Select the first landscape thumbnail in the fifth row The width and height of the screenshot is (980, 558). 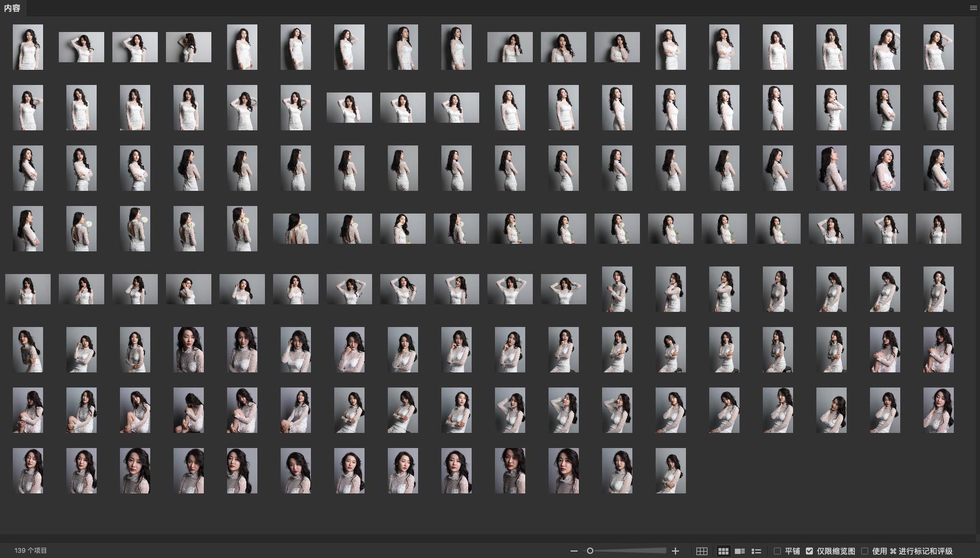coord(28,289)
